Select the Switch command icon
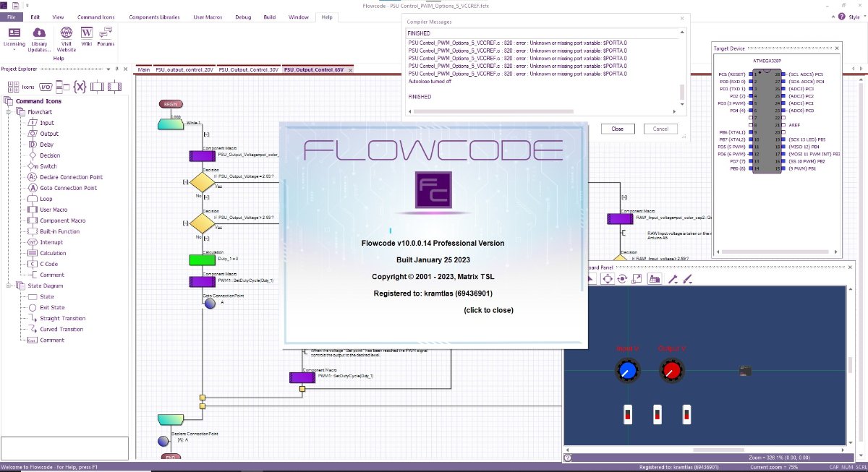 coord(41,166)
